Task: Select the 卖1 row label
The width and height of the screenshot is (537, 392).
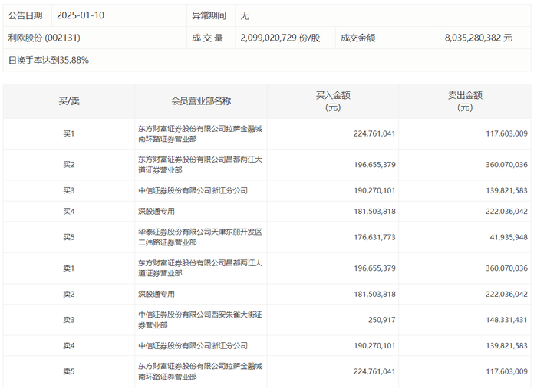Action: [69, 268]
